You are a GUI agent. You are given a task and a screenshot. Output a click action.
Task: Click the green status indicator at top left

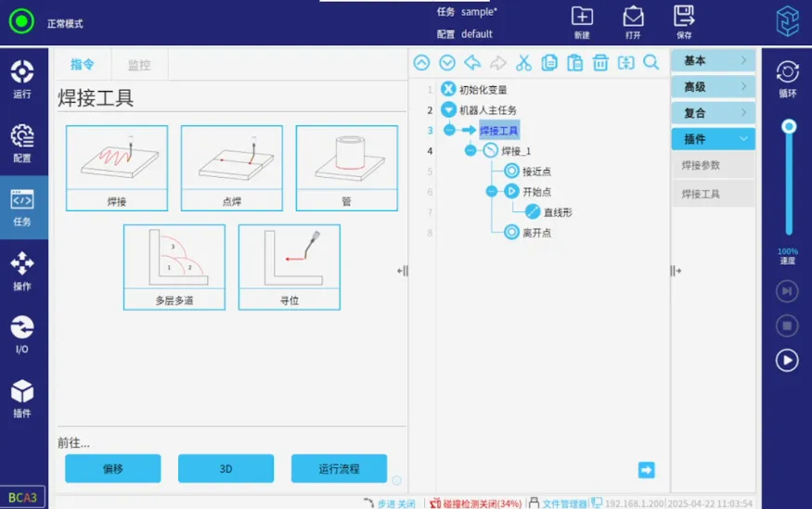point(21,21)
